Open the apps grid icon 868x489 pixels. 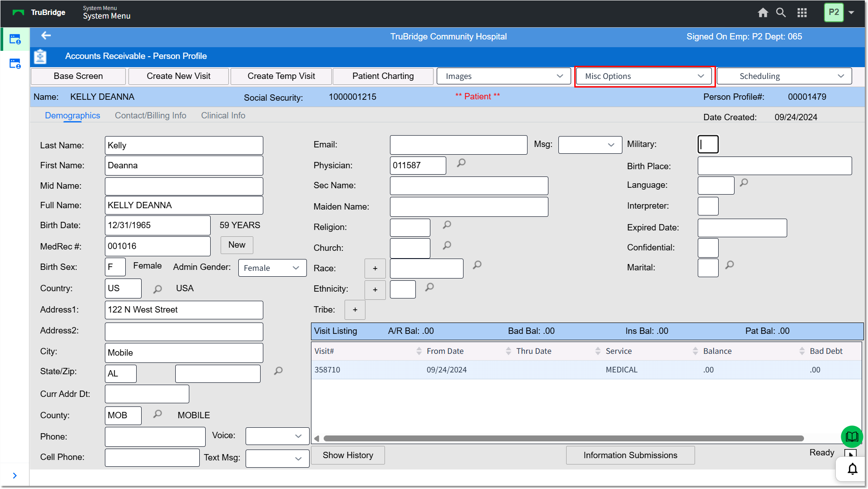coord(802,13)
